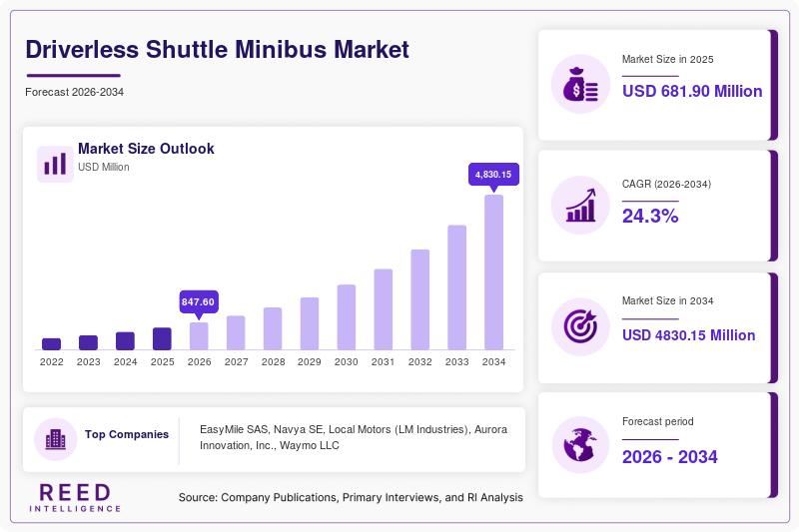
Task: Click the 'USD Million' unit label
Action: (x=104, y=167)
